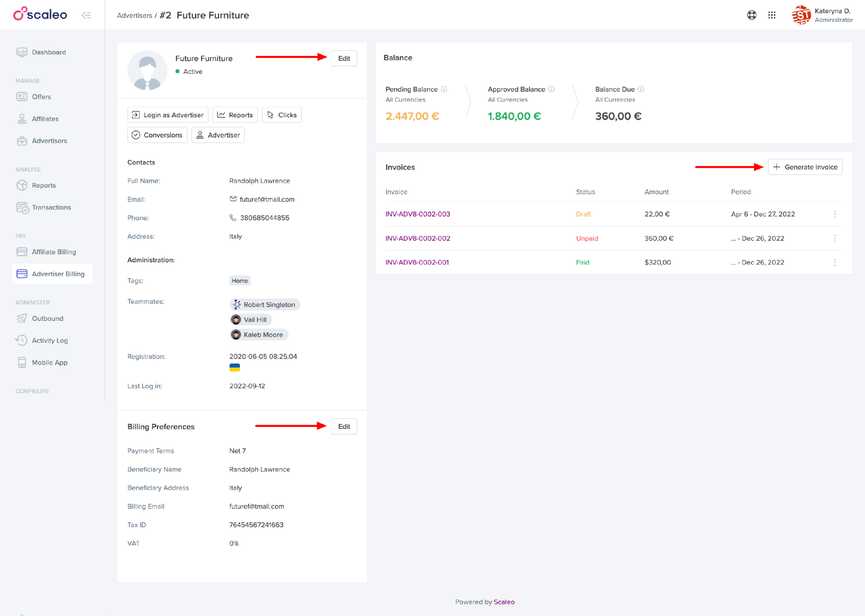Select teammate Kaleb Moore chip
The width and height of the screenshot is (865, 616).
point(259,334)
